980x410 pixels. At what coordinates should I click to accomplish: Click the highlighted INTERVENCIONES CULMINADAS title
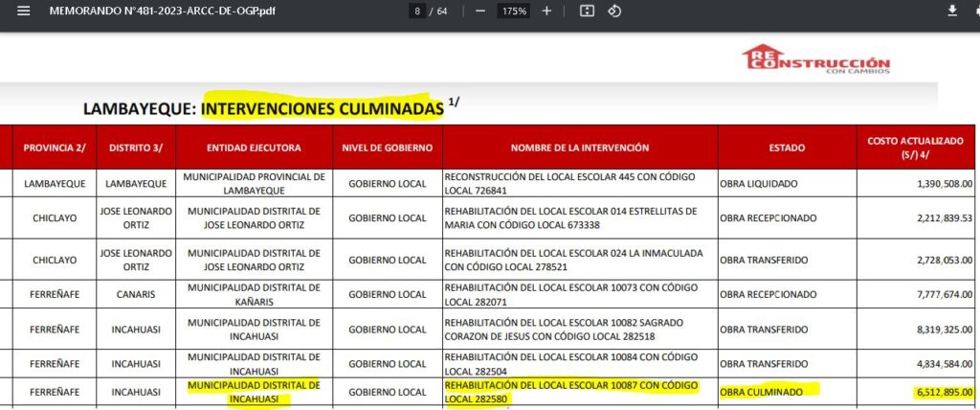323,108
